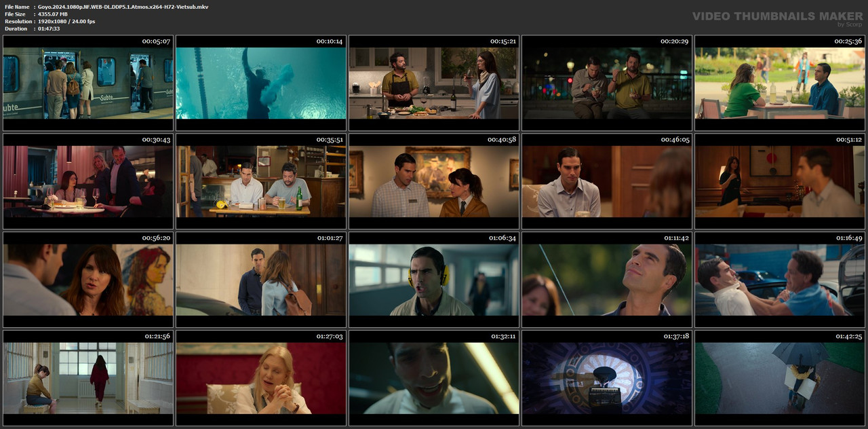868x429 pixels.
Task: Click the 01:16:49 timestamp label
Action: point(848,238)
